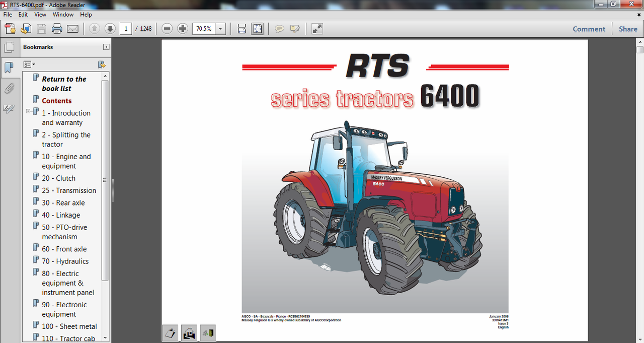Open the Edit menu
Screen dimensions: 644x343
[23, 15]
